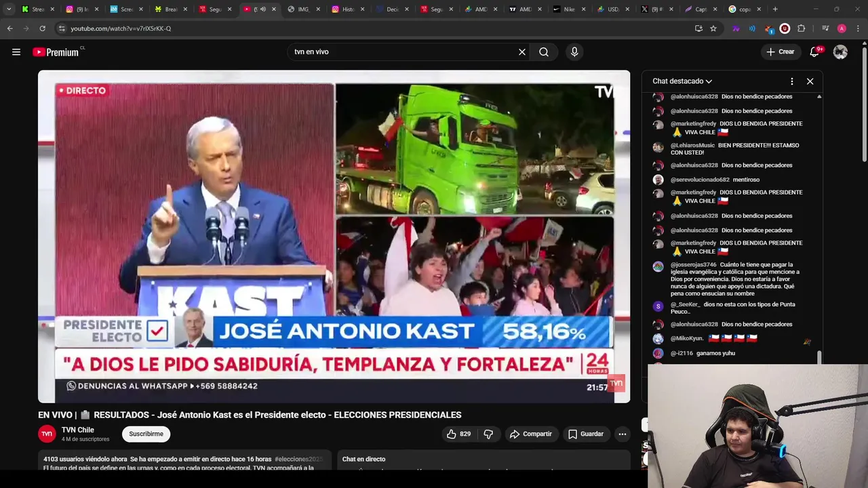Viewport: 868px width, 488px height.
Task: Expand the Chat destacado dropdown
Action: tap(682, 81)
